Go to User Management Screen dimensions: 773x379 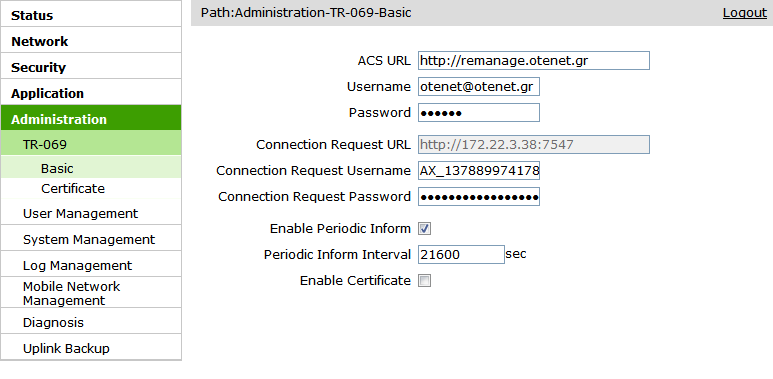click(91, 213)
